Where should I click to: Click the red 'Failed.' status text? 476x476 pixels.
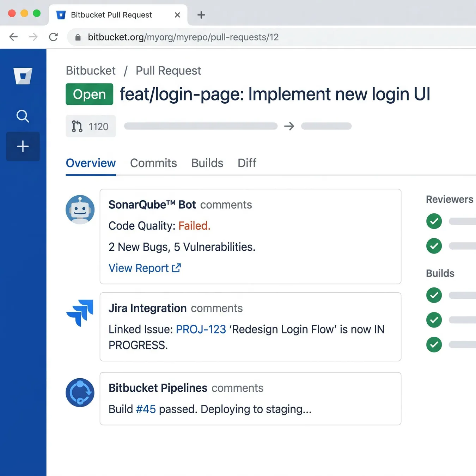tap(194, 226)
